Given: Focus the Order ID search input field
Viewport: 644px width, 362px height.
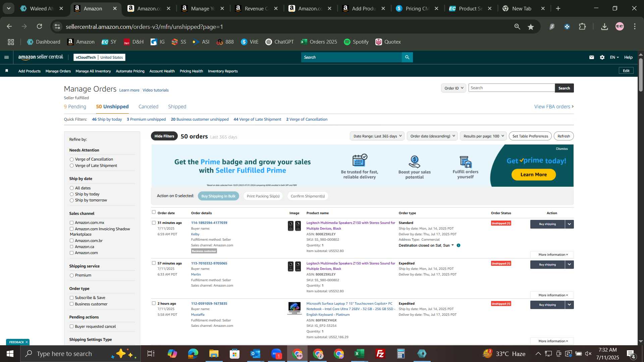Looking at the screenshot, I should pos(512,88).
